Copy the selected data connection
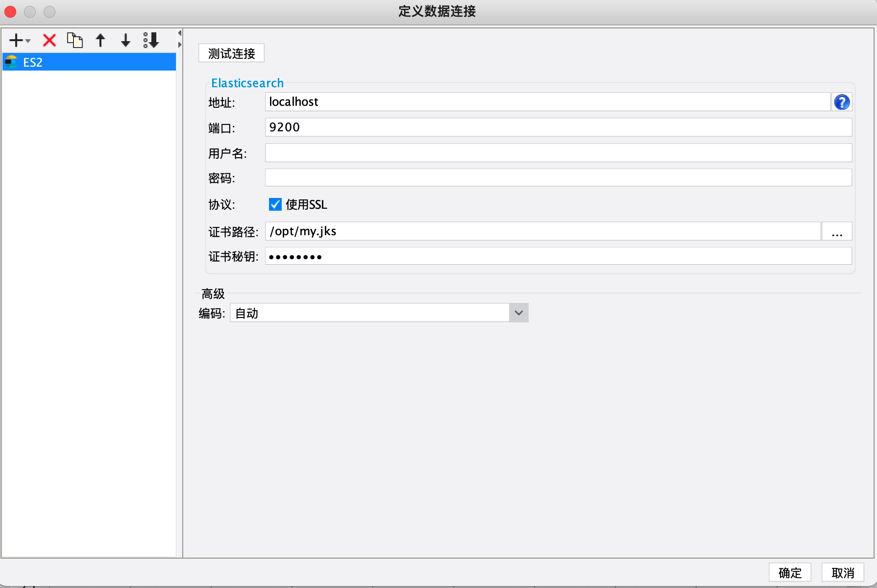877x588 pixels. 75,40
